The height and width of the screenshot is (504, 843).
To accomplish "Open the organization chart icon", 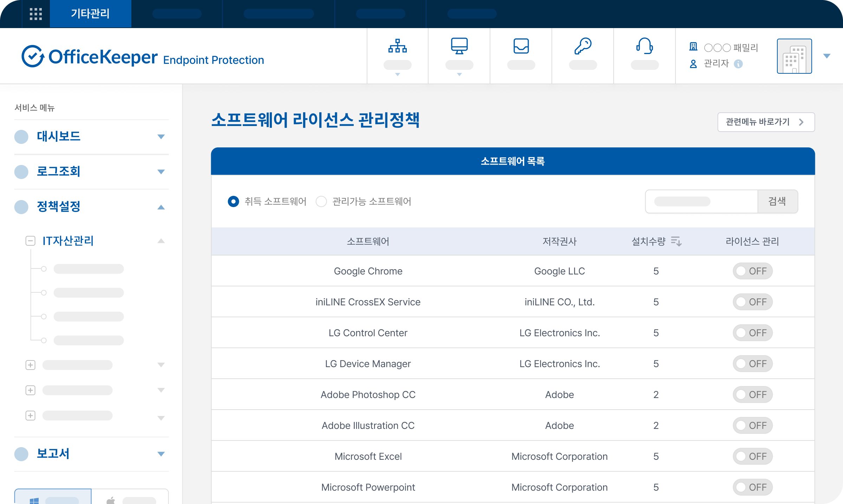I will (397, 46).
